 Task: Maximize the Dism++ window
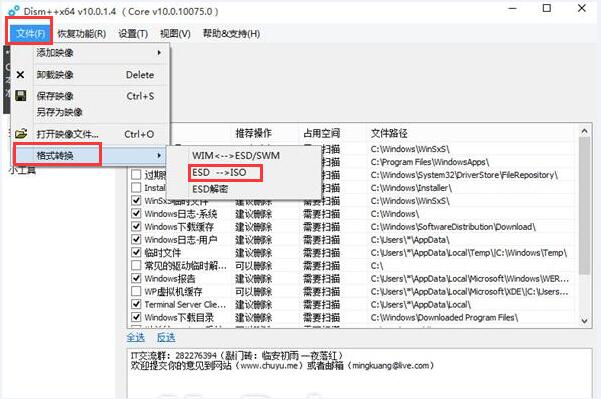547,8
